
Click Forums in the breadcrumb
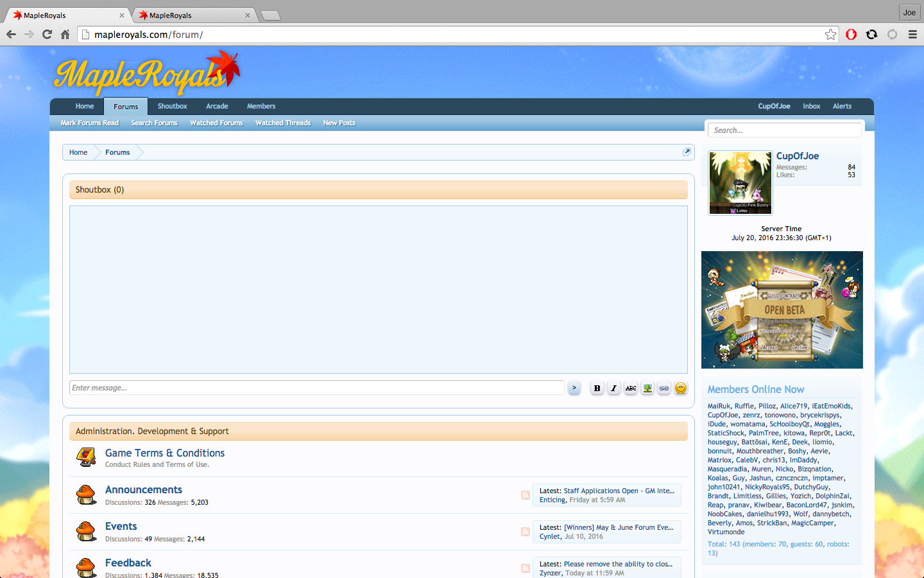click(117, 153)
